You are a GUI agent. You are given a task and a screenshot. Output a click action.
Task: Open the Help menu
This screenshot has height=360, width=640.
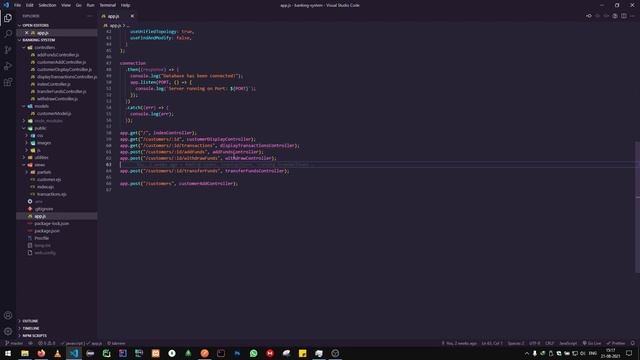click(125, 5)
